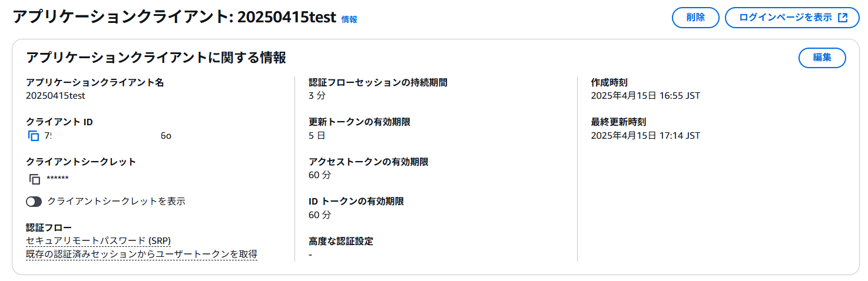868x281 pixels.
Task: Click 既存の認証済みセッションからユーザートークンを取得 text
Action: click(x=141, y=255)
